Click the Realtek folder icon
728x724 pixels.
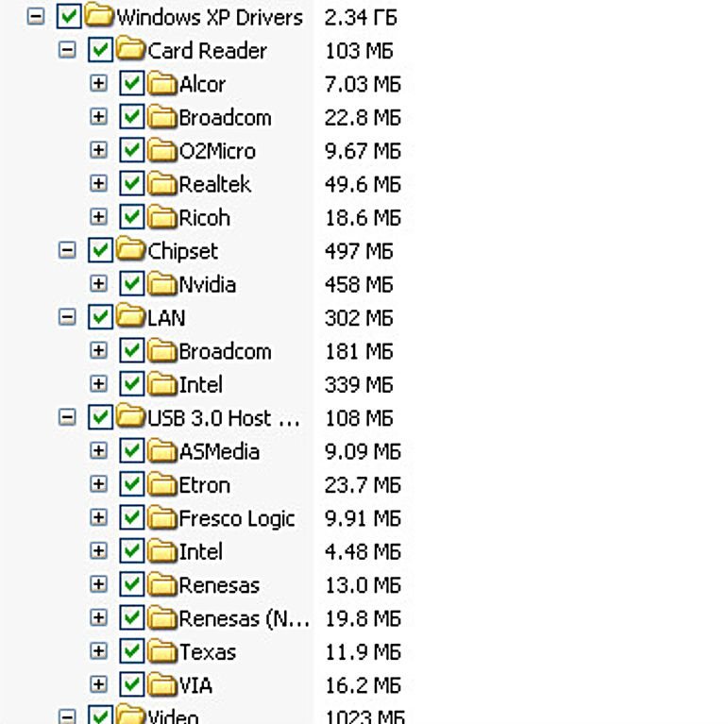(x=163, y=184)
